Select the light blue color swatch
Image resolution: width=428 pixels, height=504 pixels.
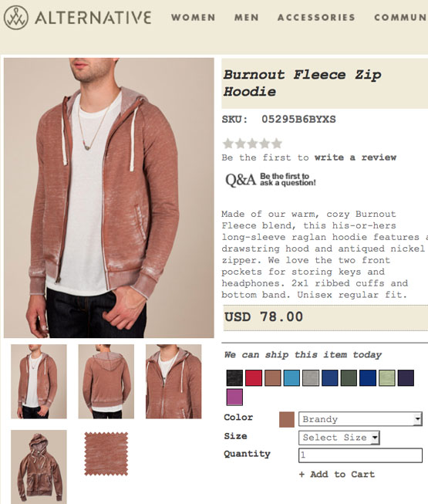coord(292,377)
